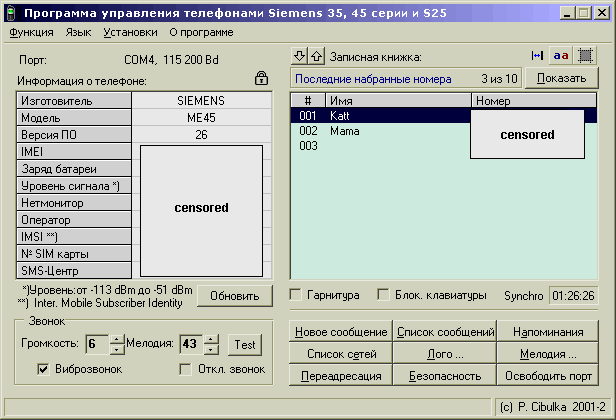Click the Оператор row label
The width and height of the screenshot is (616, 420).
click(74, 220)
